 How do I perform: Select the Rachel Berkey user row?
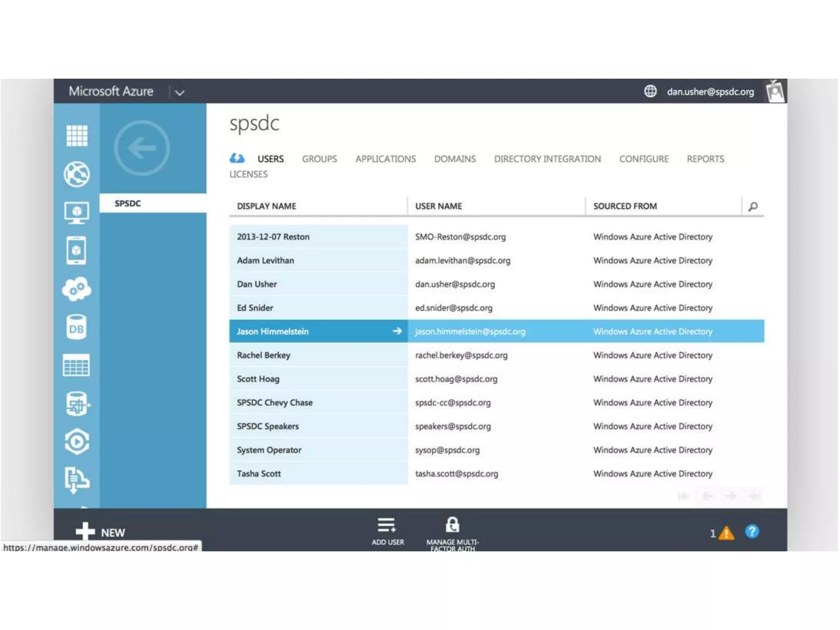264,355
